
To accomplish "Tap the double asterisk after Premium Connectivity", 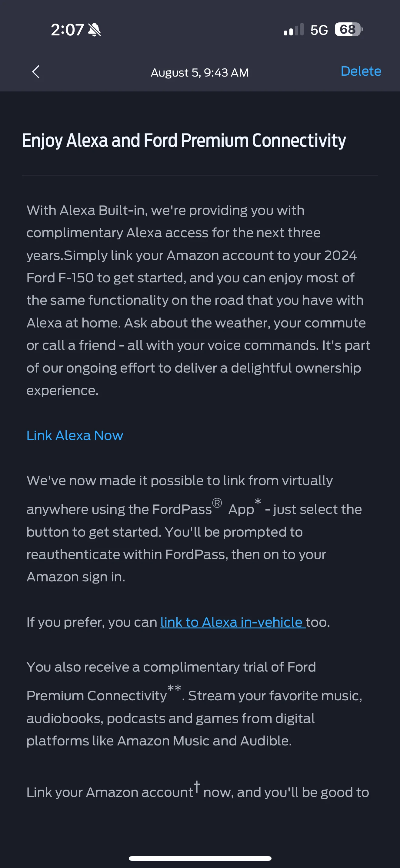I will (174, 688).
